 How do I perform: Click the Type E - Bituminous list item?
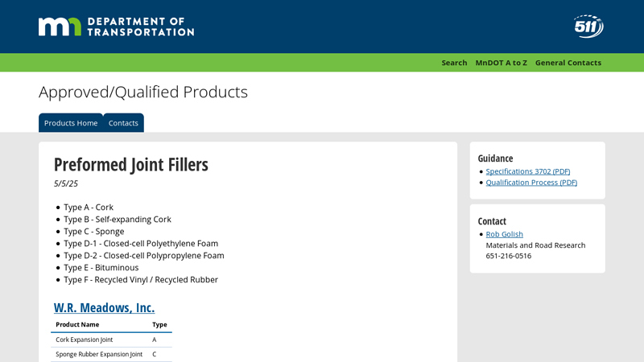pyautogui.click(x=101, y=268)
